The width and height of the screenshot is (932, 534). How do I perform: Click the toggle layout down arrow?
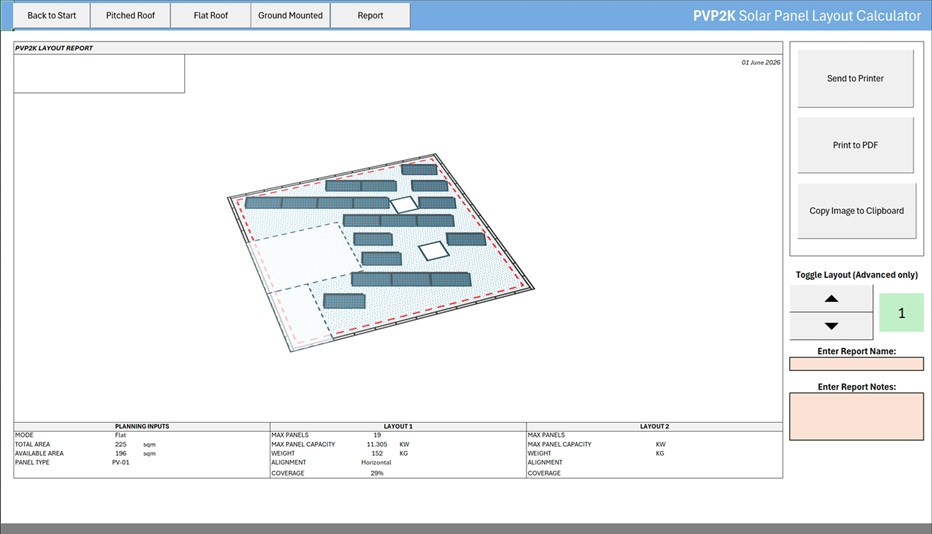[x=831, y=326]
